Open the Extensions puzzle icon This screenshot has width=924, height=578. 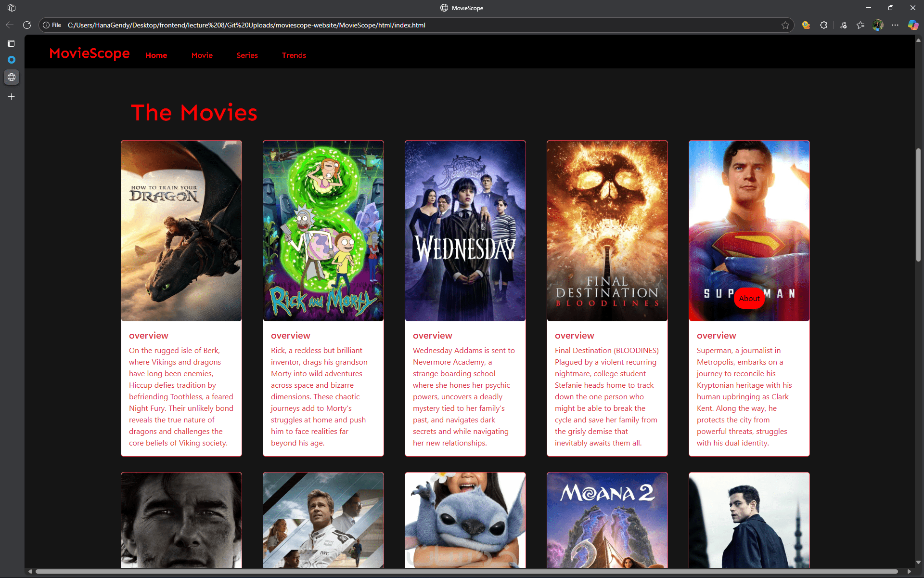point(823,25)
